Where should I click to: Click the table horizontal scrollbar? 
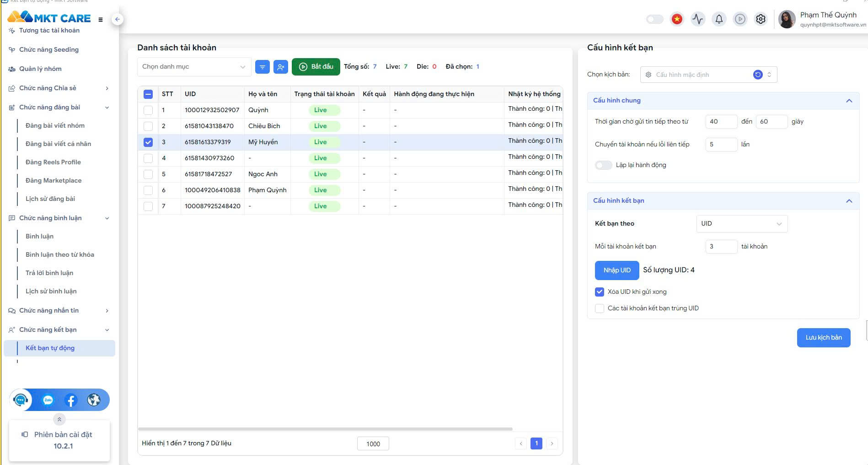tap(325, 429)
